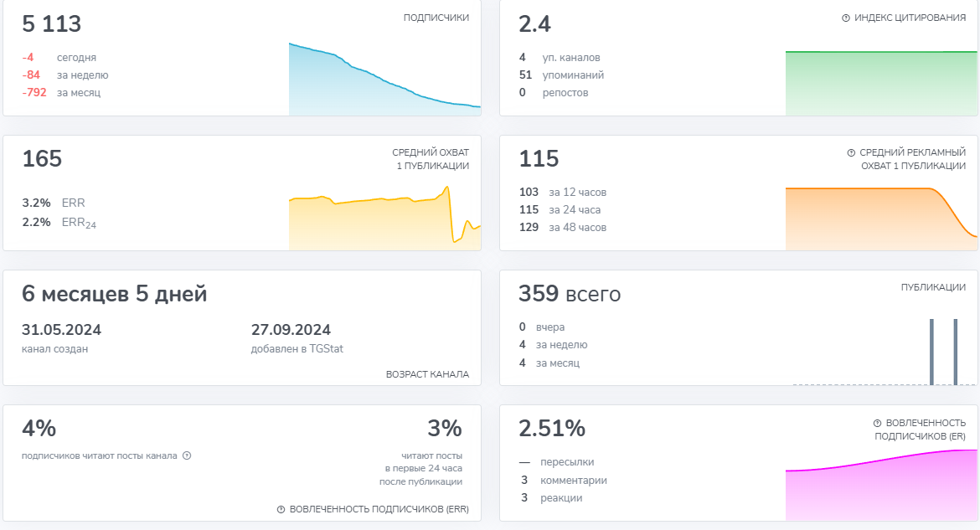Click the ИНДЕКС ЦИТИРОВАНИЯ title text

pos(910,18)
